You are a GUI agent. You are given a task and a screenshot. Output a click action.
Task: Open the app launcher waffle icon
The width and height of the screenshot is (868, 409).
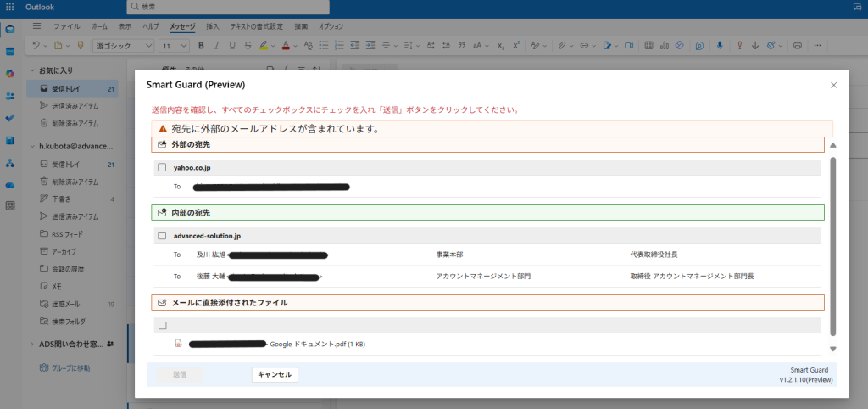tap(10, 7)
